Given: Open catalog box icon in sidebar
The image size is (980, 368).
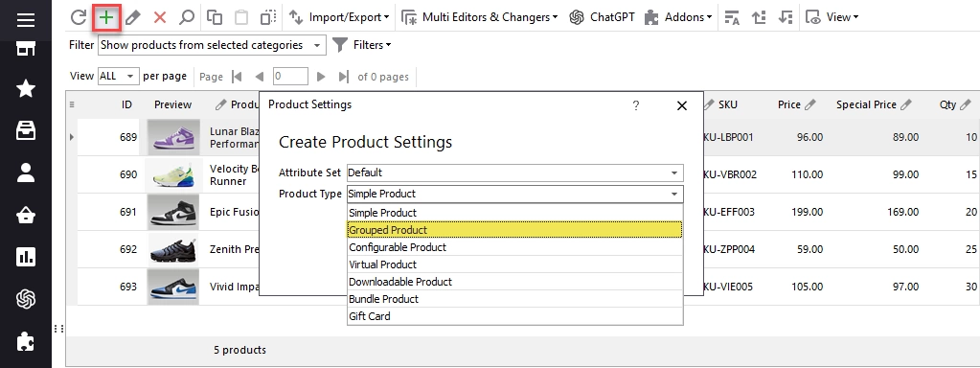Looking at the screenshot, I should pos(26,130).
